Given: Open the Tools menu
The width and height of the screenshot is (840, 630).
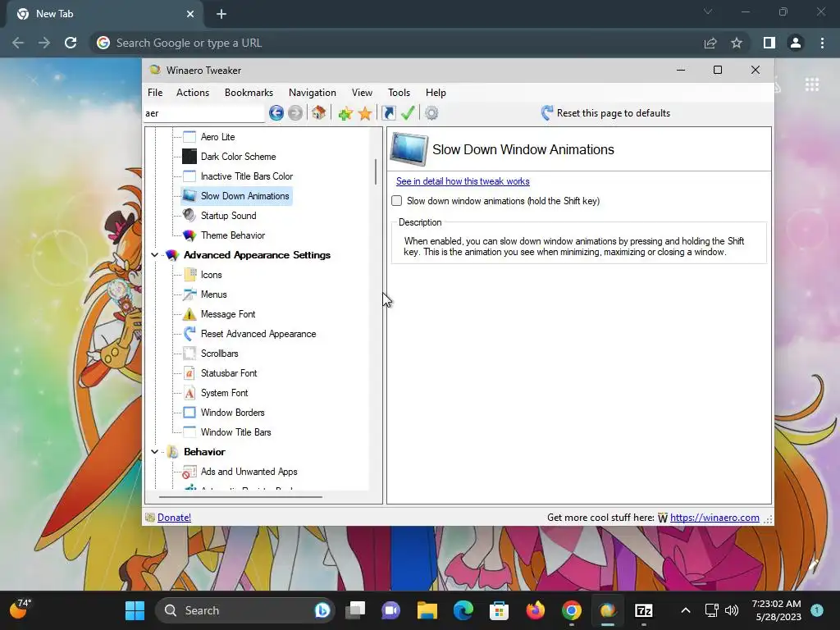Looking at the screenshot, I should coord(399,92).
